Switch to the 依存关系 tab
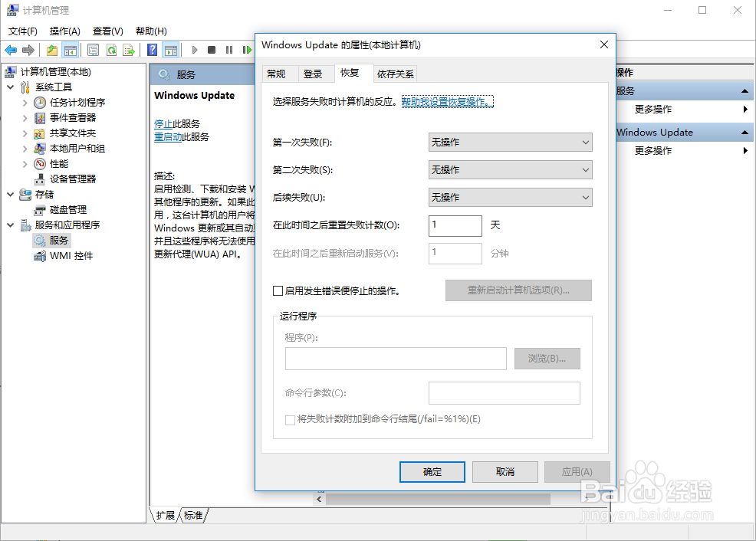 pos(398,74)
